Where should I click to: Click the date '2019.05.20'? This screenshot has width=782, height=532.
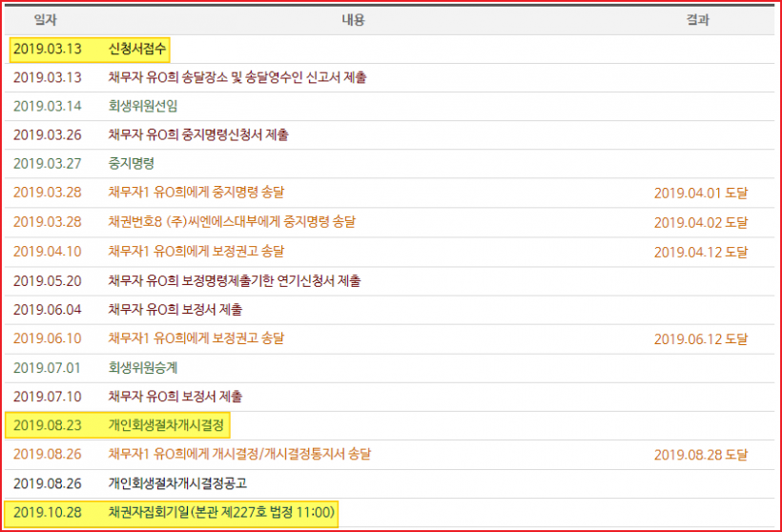pyautogui.click(x=48, y=280)
